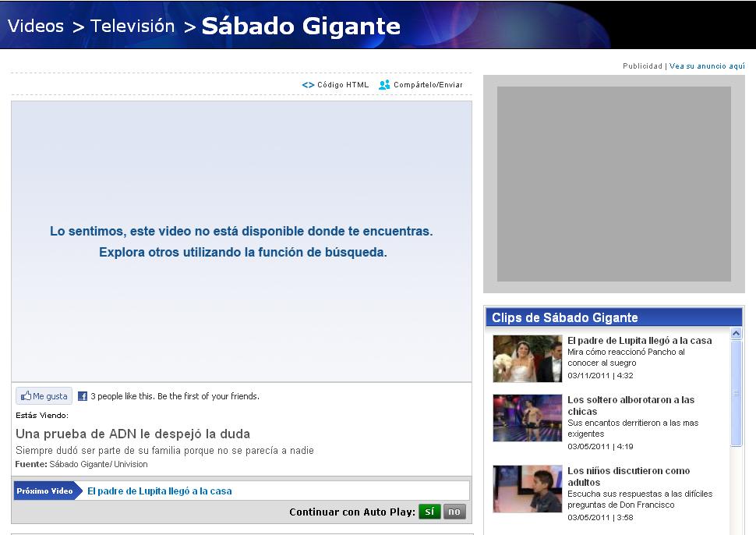
Task: Enable Auto Play with the sí button
Action: tap(429, 512)
